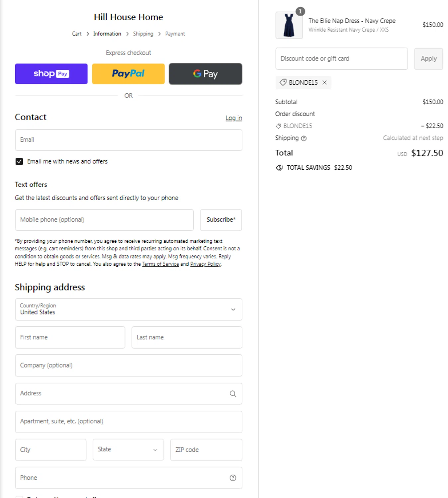This screenshot has height=498, width=448.
Task: Select the Payment breadcrumb step
Action: [x=175, y=34]
